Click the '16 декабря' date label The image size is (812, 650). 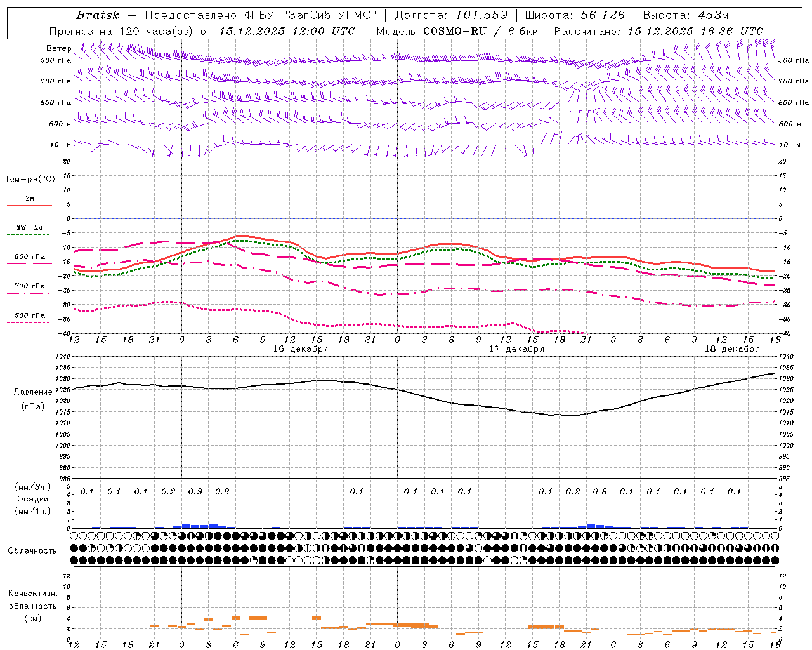pos(301,349)
